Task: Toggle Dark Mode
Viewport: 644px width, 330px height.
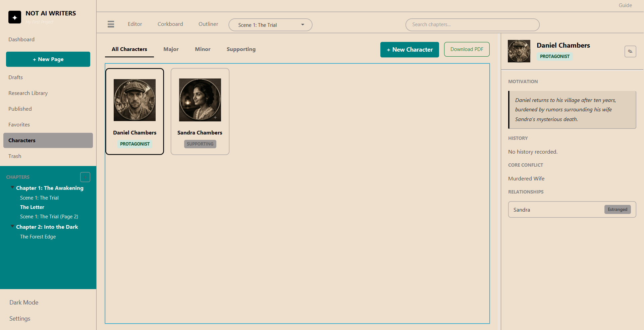Action: pos(24,302)
